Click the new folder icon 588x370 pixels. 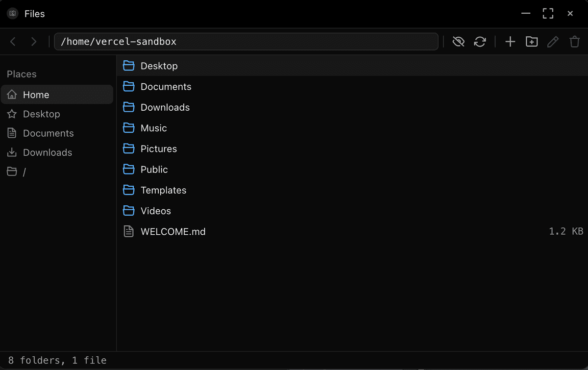coord(532,42)
